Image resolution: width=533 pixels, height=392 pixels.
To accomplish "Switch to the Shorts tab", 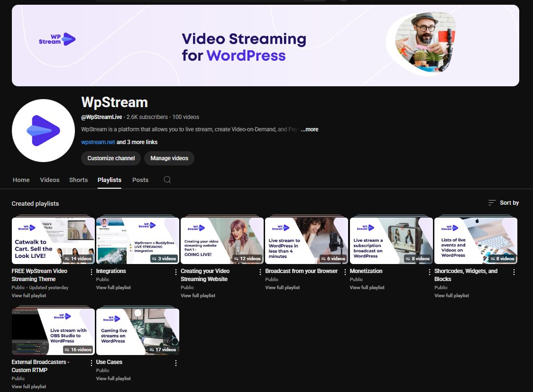I will tap(78, 180).
